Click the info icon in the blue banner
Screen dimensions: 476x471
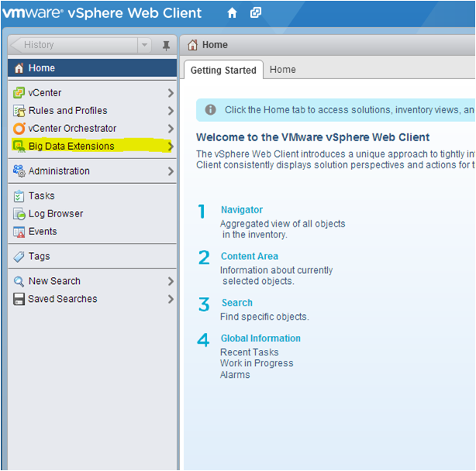[210, 109]
